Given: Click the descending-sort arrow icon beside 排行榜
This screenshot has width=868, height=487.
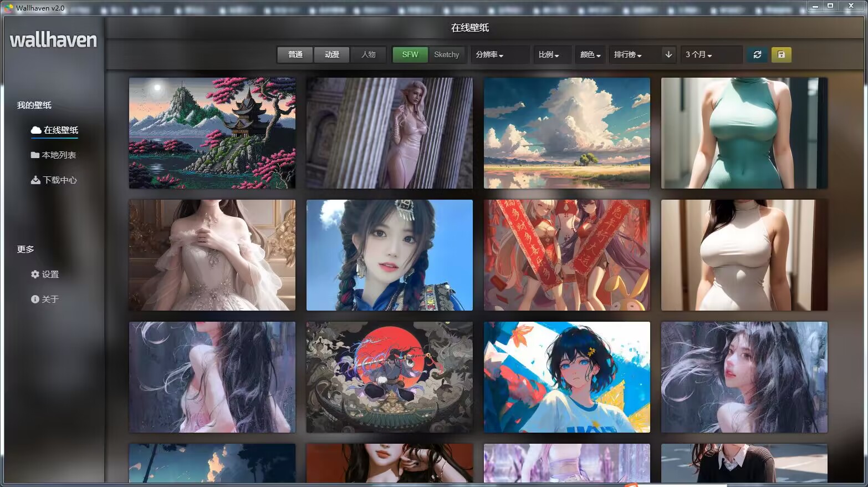Looking at the screenshot, I should [668, 54].
